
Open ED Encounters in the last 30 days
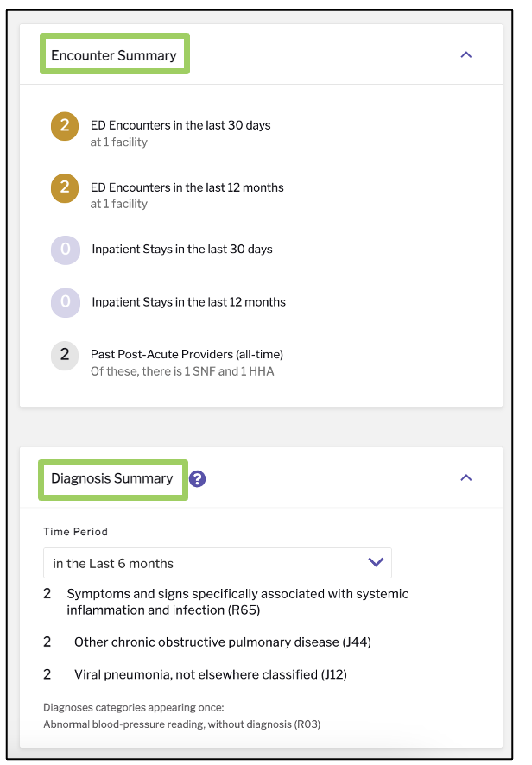(180, 125)
